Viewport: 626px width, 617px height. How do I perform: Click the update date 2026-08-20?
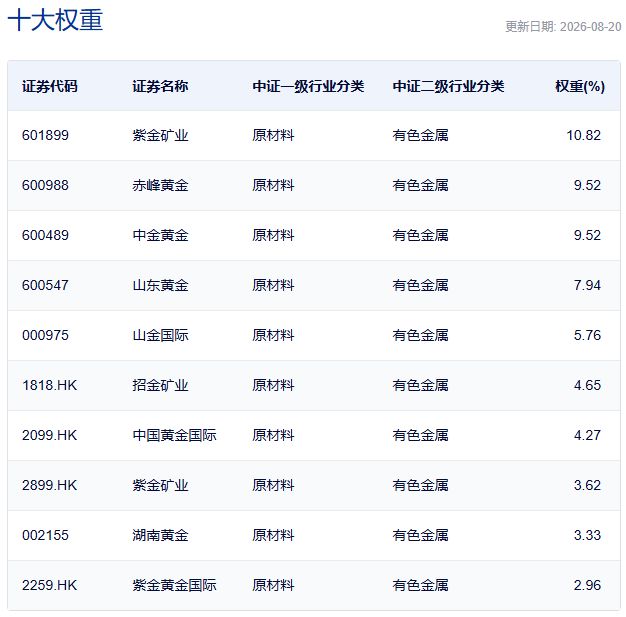(x=591, y=27)
